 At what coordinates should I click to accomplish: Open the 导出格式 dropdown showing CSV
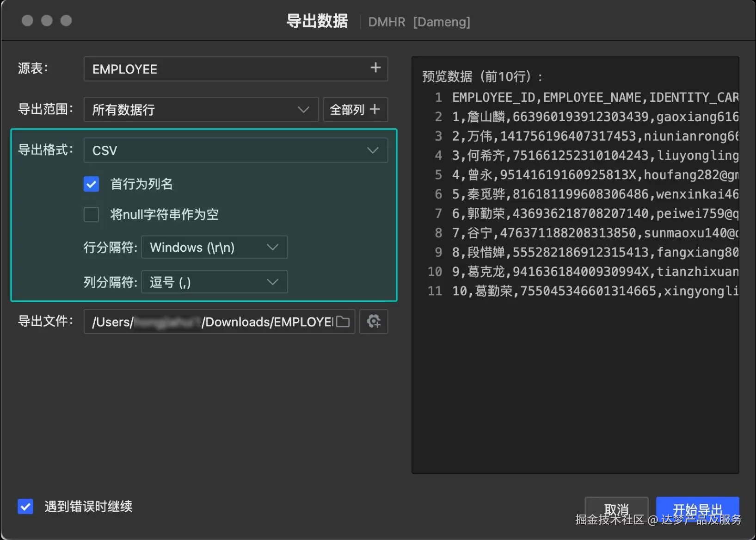(x=236, y=150)
